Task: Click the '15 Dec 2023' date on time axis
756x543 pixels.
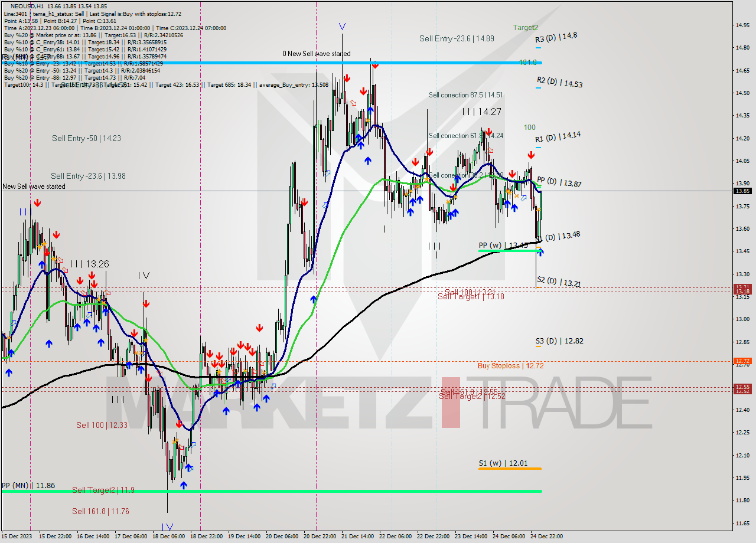Action: (17, 537)
